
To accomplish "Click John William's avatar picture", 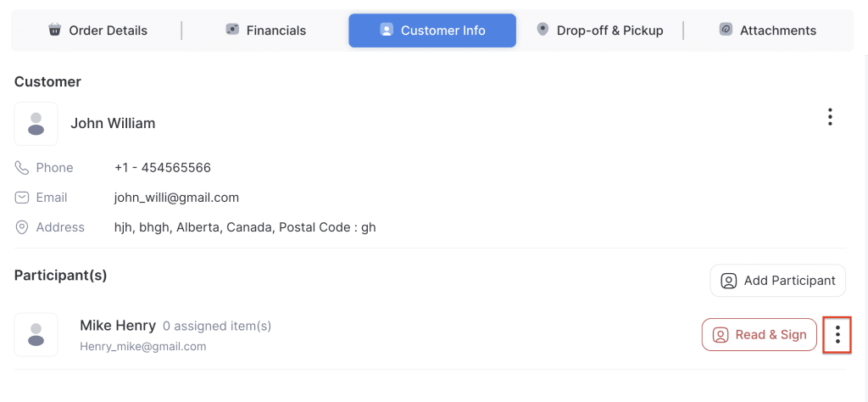I will point(36,124).
